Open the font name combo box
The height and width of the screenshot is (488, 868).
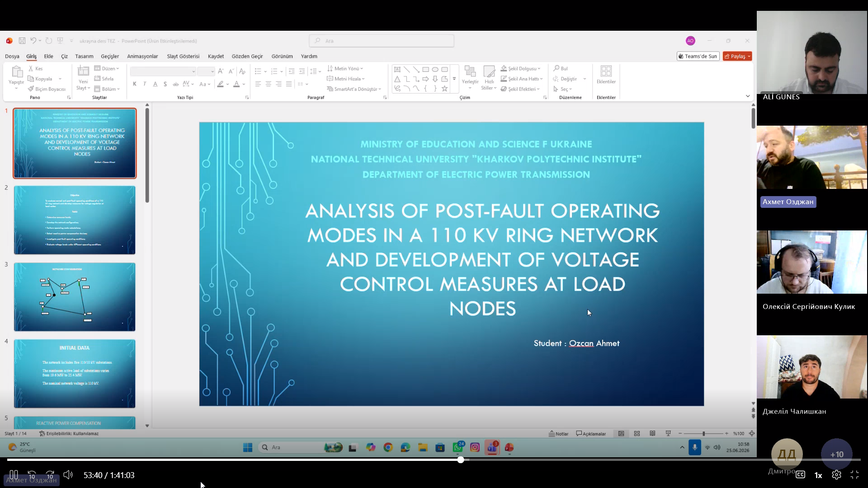[x=163, y=71]
